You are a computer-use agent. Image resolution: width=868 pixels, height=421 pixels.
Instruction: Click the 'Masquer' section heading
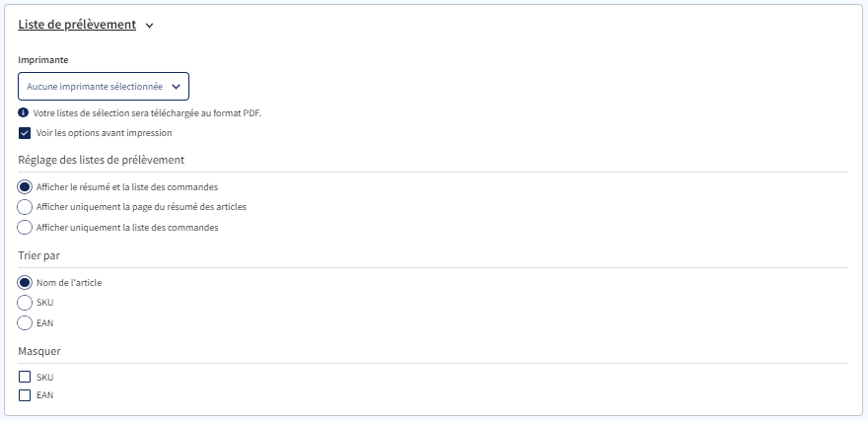[40, 350]
